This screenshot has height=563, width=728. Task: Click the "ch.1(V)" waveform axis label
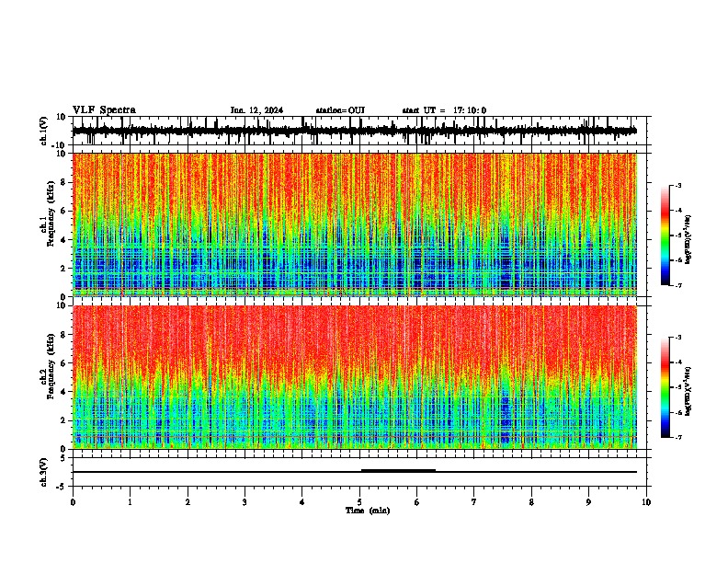tap(44, 131)
